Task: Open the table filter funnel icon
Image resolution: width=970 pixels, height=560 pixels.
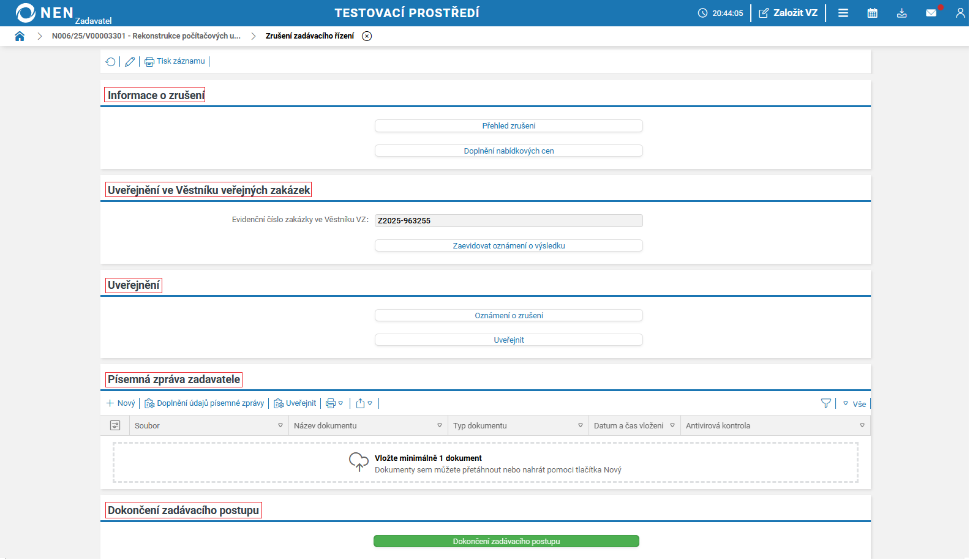Action: 826,403
